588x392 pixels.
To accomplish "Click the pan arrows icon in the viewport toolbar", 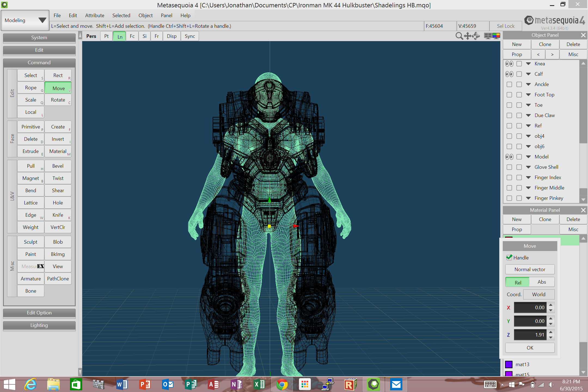I will pos(468,36).
